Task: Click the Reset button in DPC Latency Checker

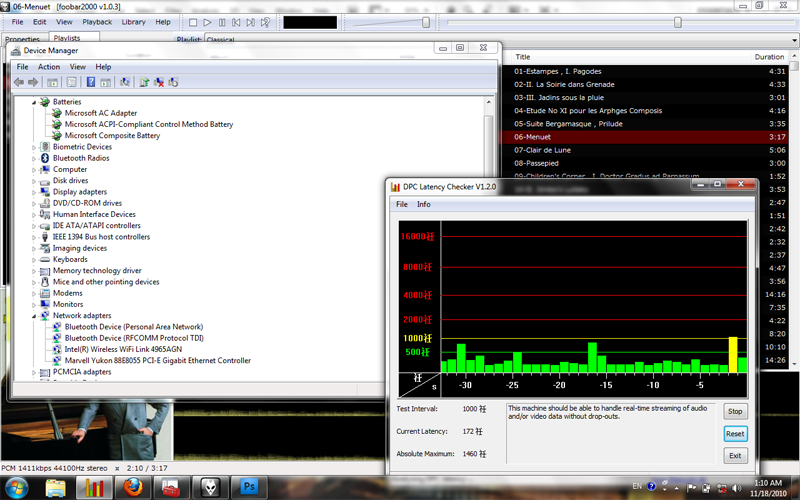Action: (x=735, y=434)
